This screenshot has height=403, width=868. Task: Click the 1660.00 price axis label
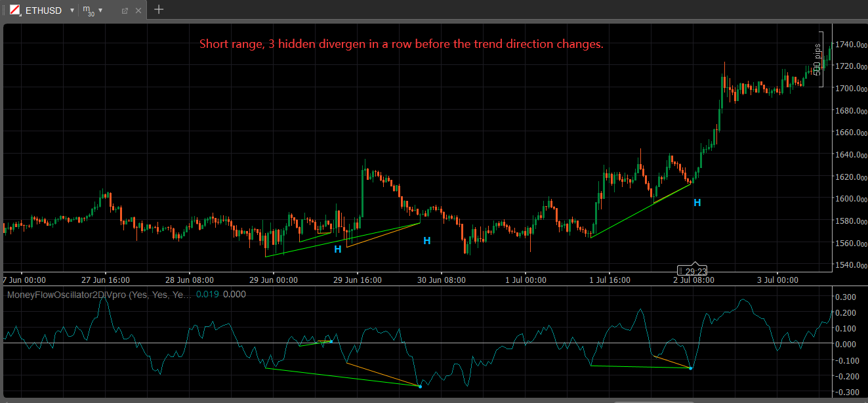point(850,133)
